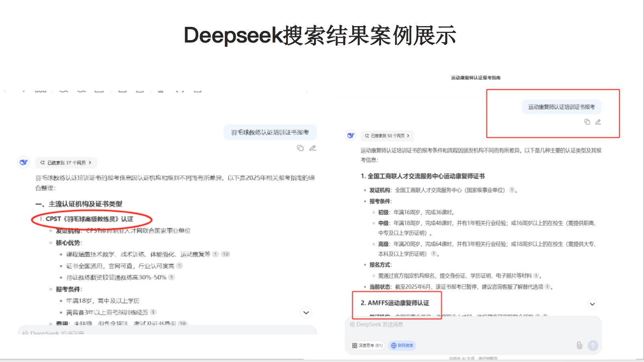Viewport: 644px width, 362px height.
Task: Open citation 10 after 运动康复等 line
Action: (x=226, y=254)
